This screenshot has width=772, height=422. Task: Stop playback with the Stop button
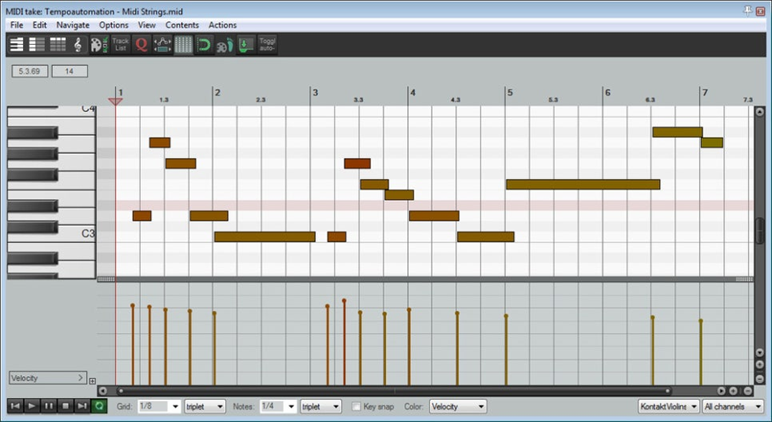tap(65, 406)
